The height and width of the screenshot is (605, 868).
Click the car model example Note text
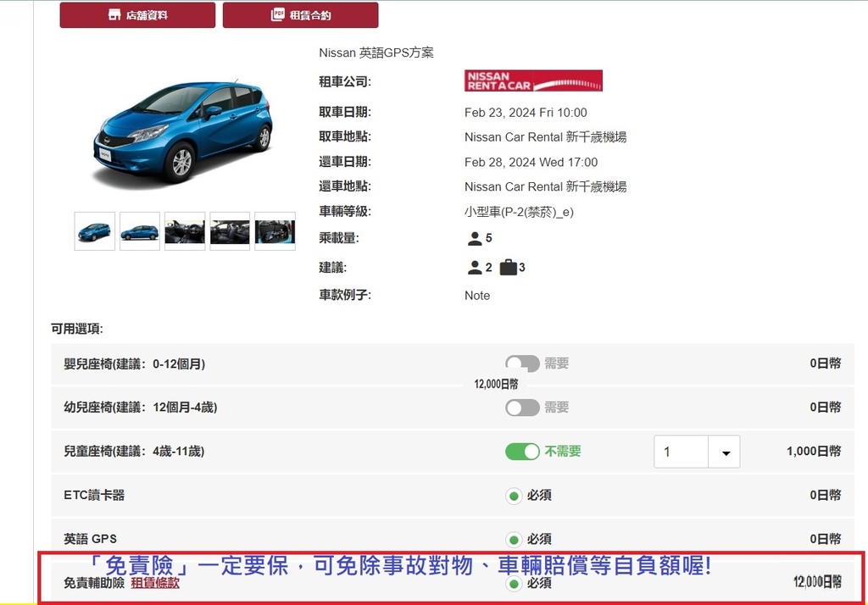[477, 296]
